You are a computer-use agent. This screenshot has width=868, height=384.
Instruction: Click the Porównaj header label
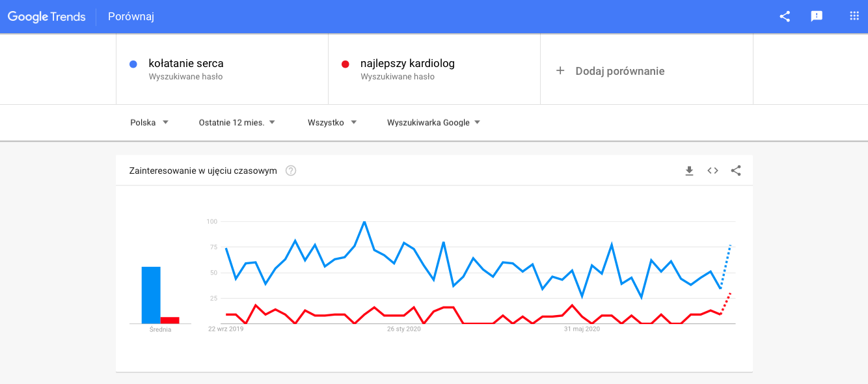click(131, 17)
